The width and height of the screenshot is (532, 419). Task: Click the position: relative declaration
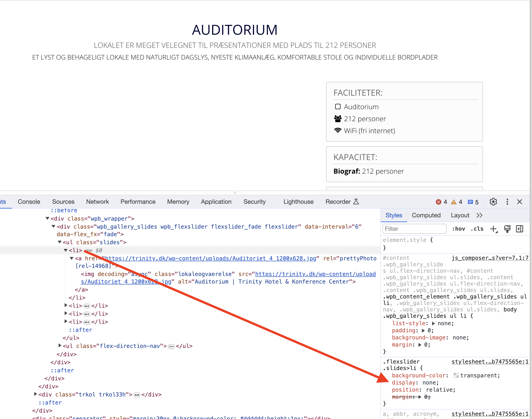(x=423, y=390)
